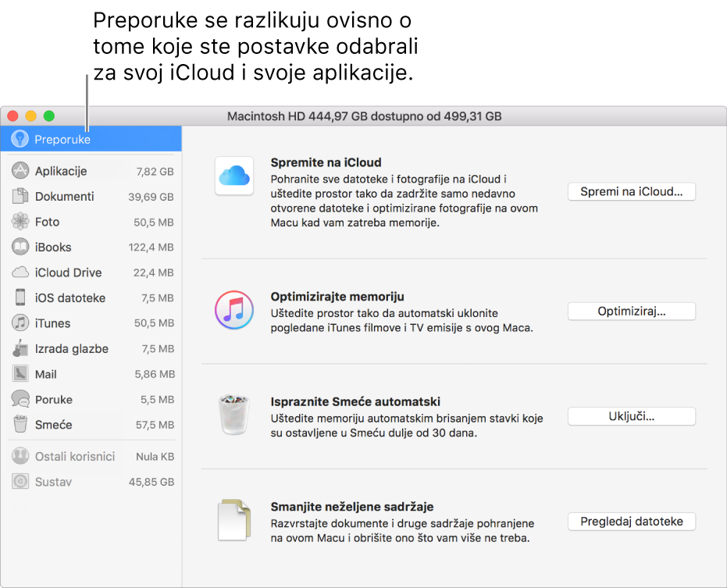Click the Poruke speech bubble icon
Image resolution: width=727 pixels, height=588 pixels.
(20, 399)
